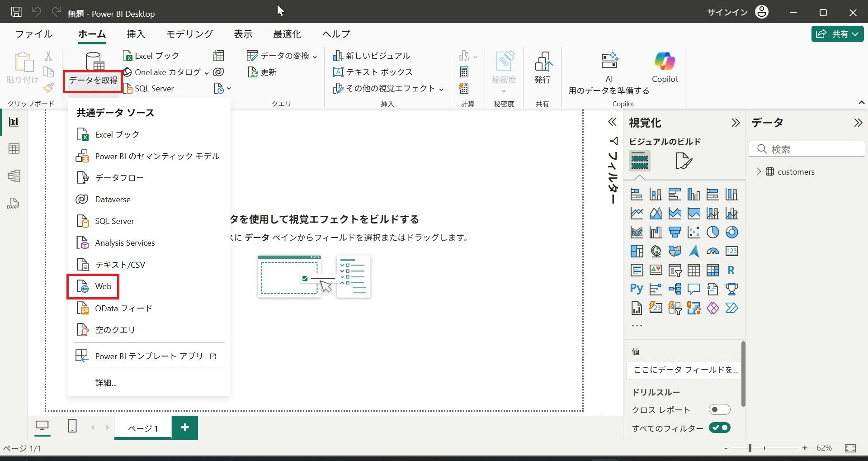Open Report view in the left sidebar

coord(14,122)
